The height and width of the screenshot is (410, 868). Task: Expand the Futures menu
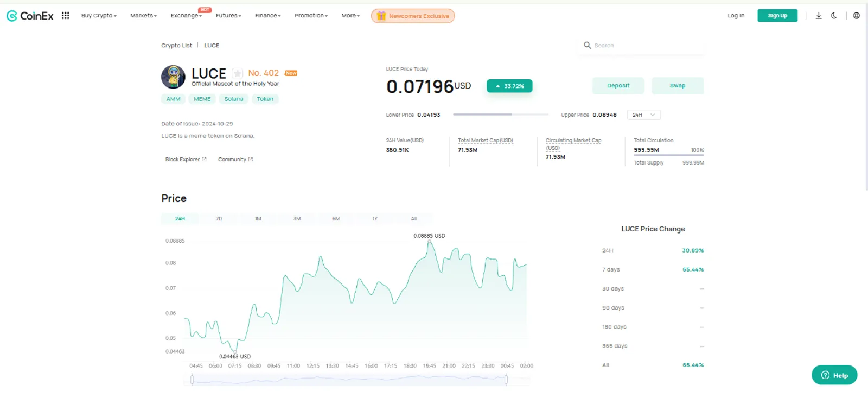click(x=228, y=16)
